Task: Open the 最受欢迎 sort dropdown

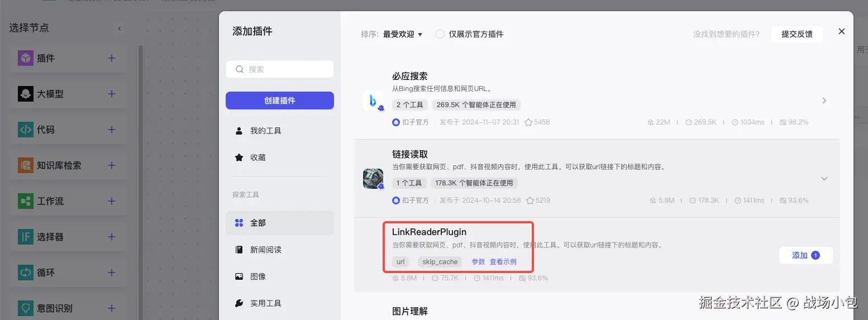Action: pos(403,34)
